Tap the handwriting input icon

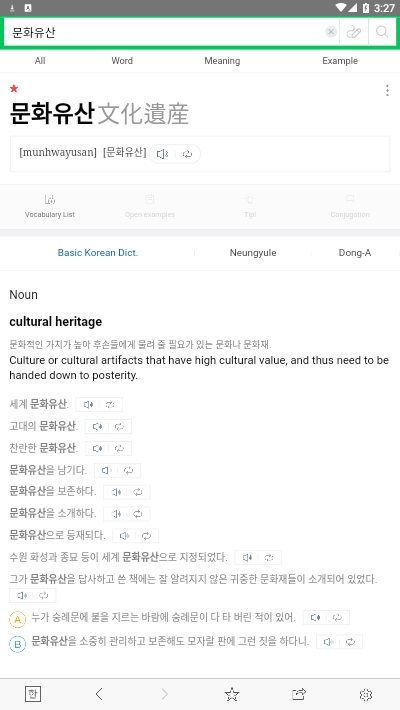click(354, 32)
